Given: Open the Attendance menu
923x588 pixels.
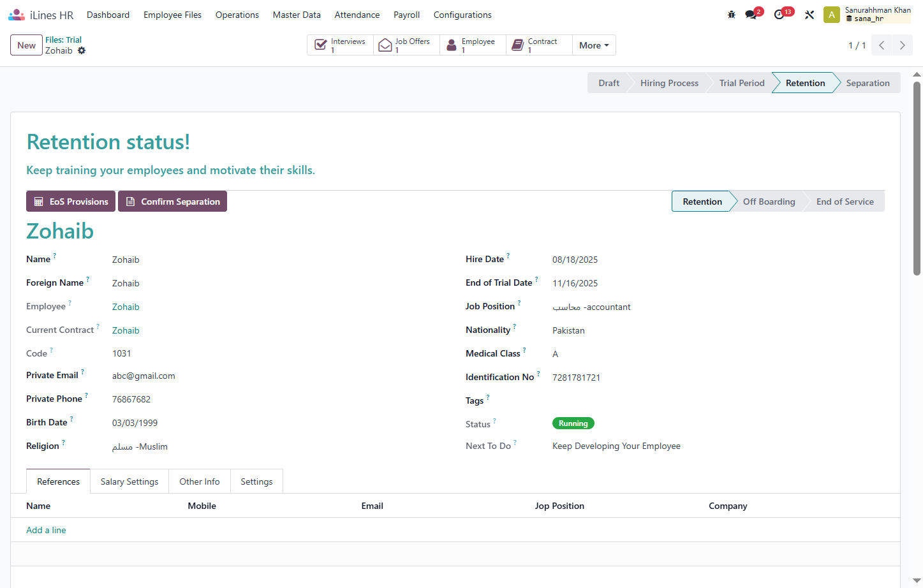Looking at the screenshot, I should tap(357, 15).
